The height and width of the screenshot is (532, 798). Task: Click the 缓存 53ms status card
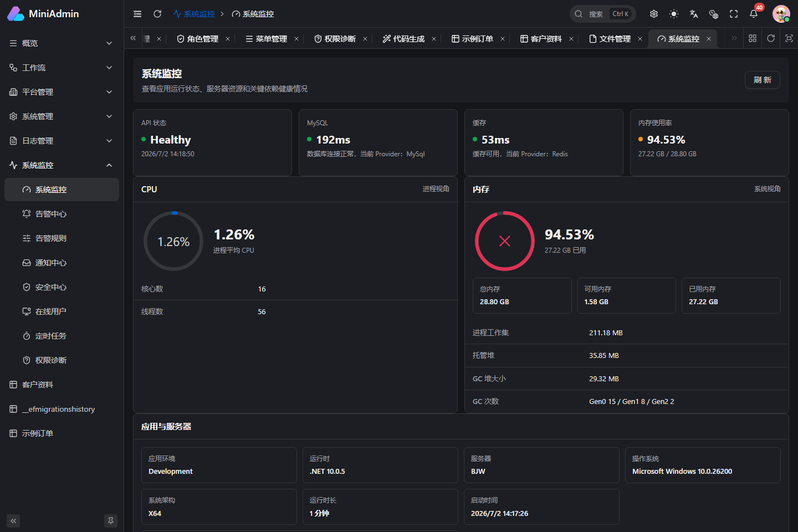pos(544,142)
